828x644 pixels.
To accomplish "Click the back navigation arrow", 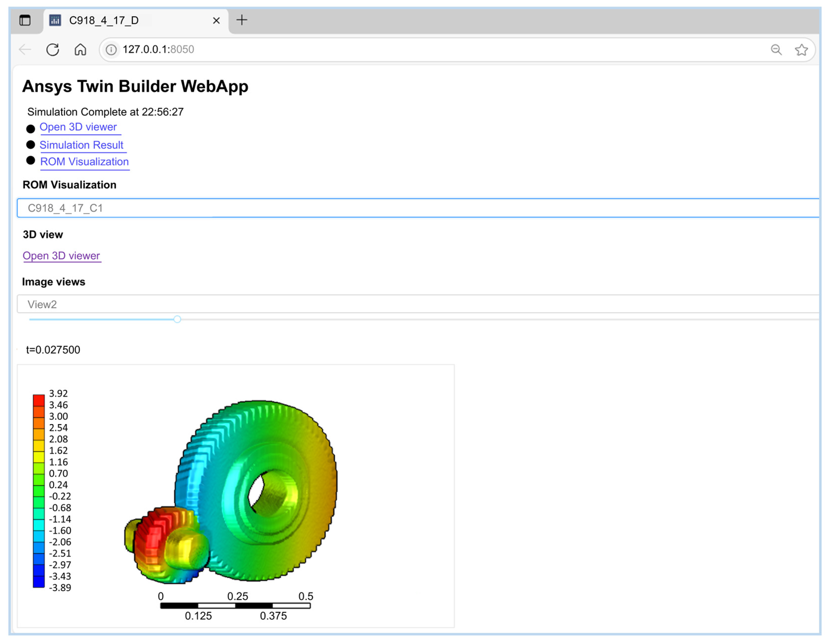I will coord(26,50).
